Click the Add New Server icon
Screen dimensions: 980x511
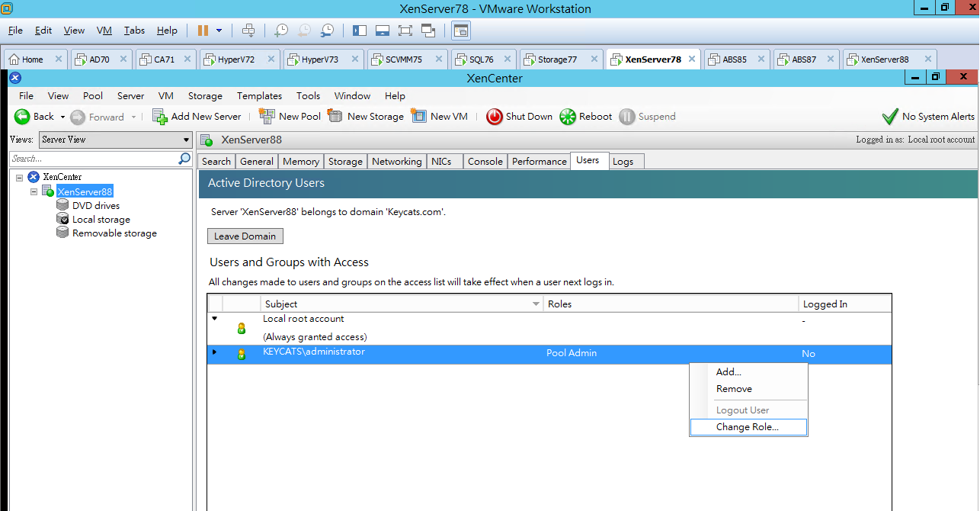pos(159,117)
